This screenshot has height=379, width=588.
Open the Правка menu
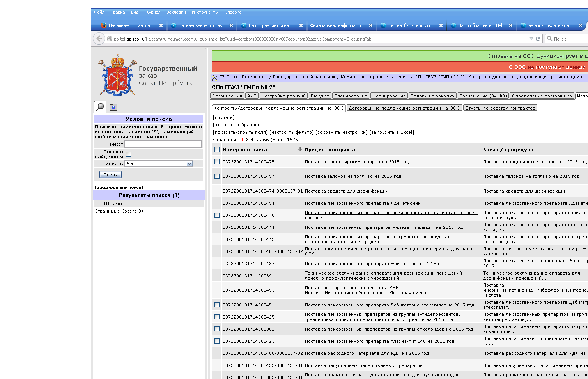coord(117,12)
